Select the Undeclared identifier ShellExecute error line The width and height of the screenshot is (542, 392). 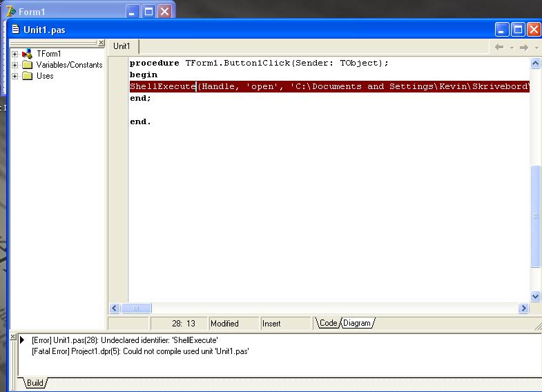pos(124,340)
